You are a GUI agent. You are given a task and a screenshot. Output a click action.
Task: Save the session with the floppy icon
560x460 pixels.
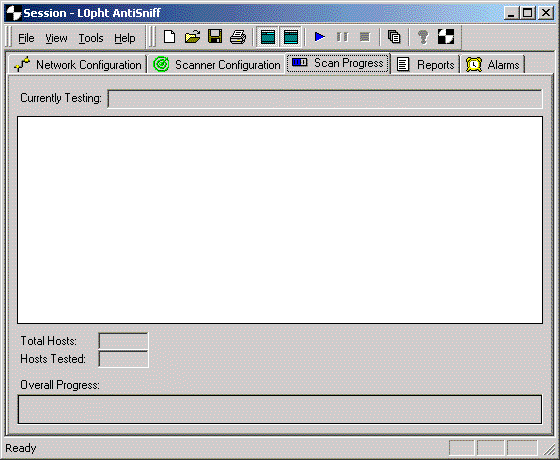(215, 37)
